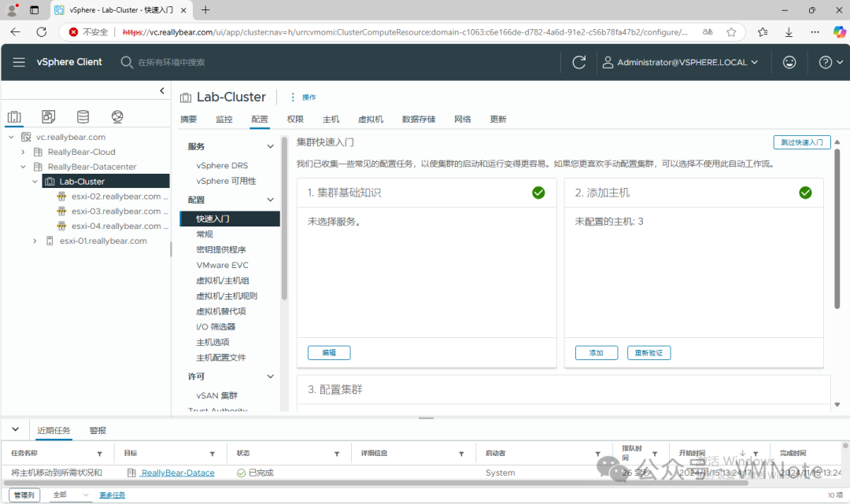Open the vSphere Client hamburger menu
Image resolution: width=850 pixels, height=504 pixels.
point(19,62)
